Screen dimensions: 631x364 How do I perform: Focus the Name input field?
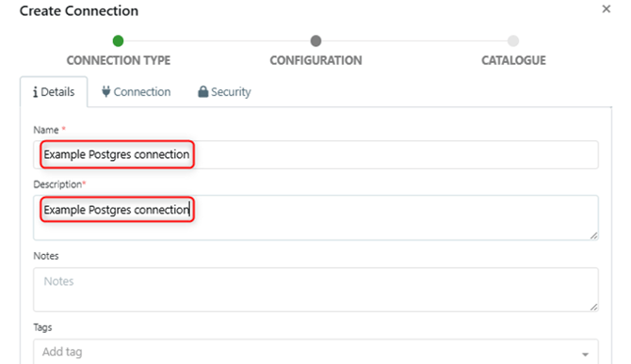coord(315,154)
